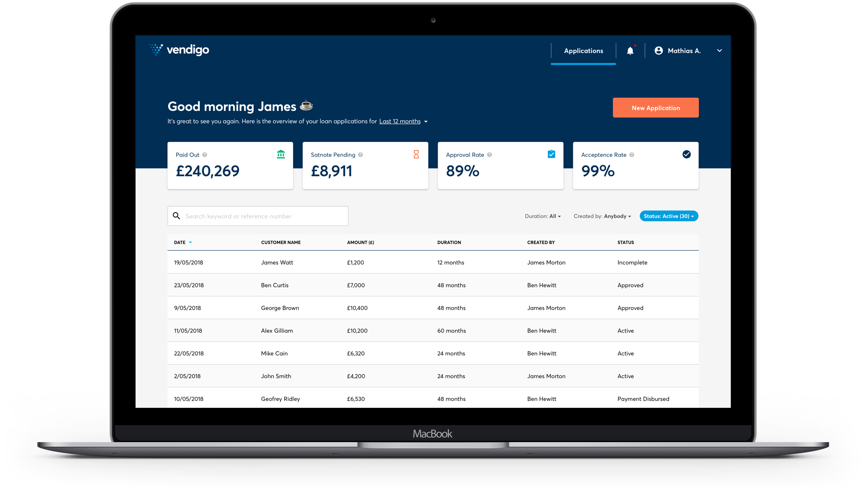This screenshot has width=868, height=493.
Task: Open the Created by: Anybody filter
Action: tap(602, 216)
